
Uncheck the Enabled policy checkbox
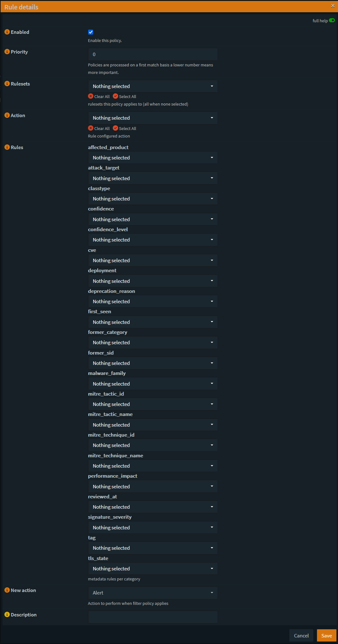(x=91, y=32)
